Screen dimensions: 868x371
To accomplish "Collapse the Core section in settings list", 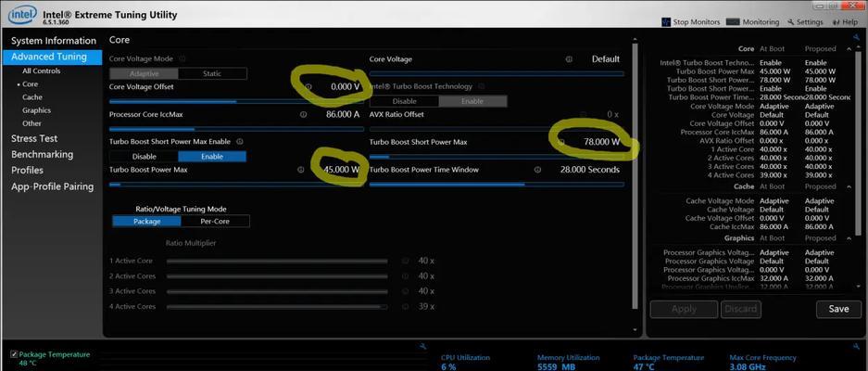I will [x=849, y=49].
